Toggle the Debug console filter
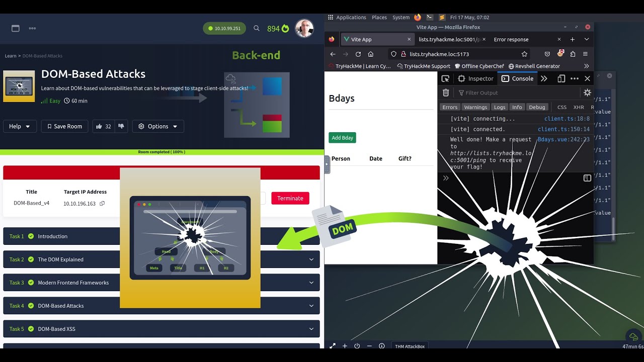 537,107
